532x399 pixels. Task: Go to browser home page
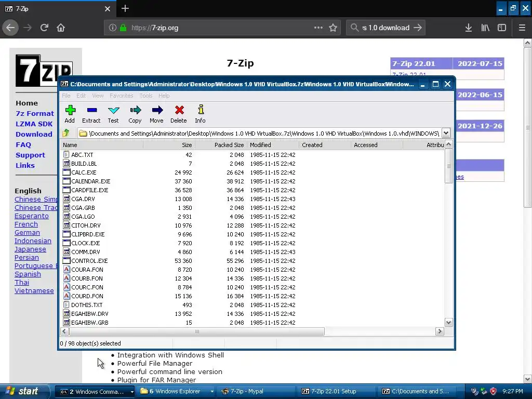pos(61,28)
